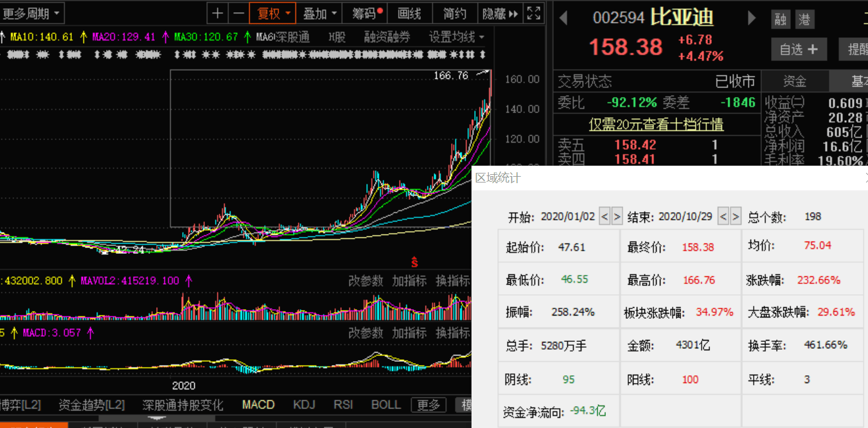This screenshot has width=868, height=428.
Task: Click the 板块涨跌幅 value 34.97%
Action: coord(714,312)
